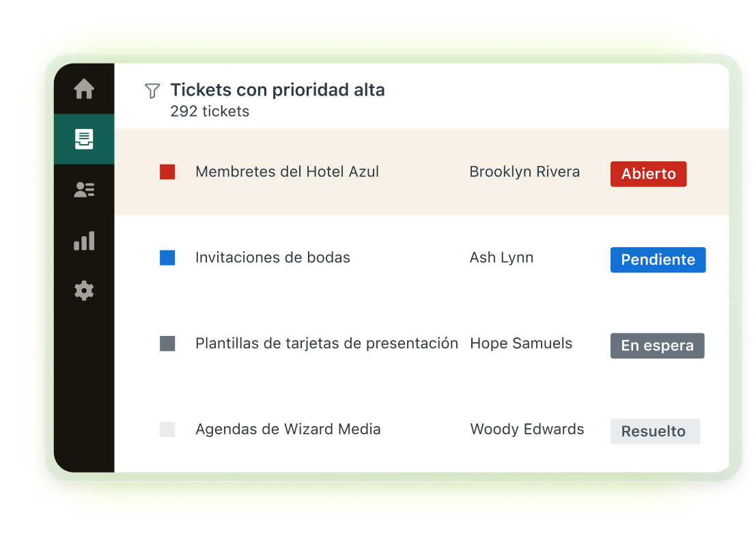
Task: Open the reports bar chart icon
Action: [x=84, y=240]
